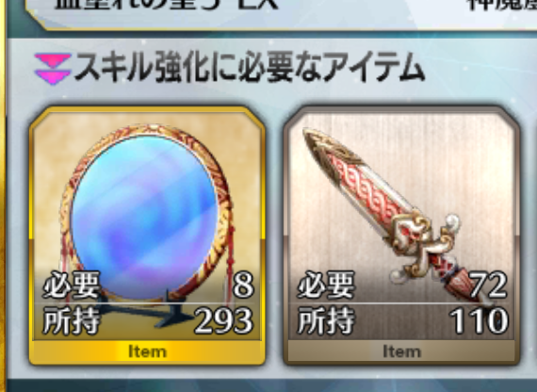This screenshot has height=392, width=537.
Task: Click the 必要 label on the mirror card
Action: [x=72, y=285]
